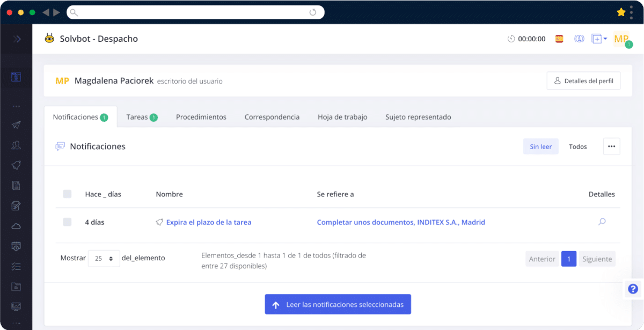Click the cloud icon in the sidebar
Screen dimensions: 644x330
[x=16, y=226]
